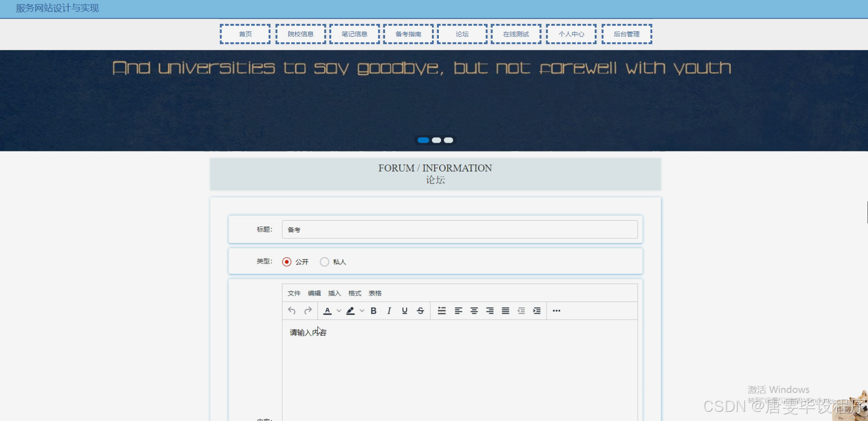Go to 首页 in the navigation bar
Viewport: 868px width, 421px height.
[245, 34]
